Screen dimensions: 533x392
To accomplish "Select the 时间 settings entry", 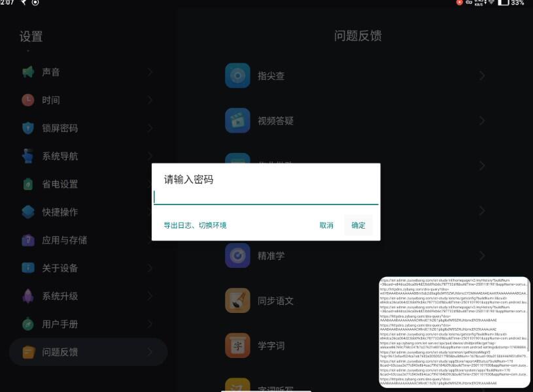I will (88, 100).
